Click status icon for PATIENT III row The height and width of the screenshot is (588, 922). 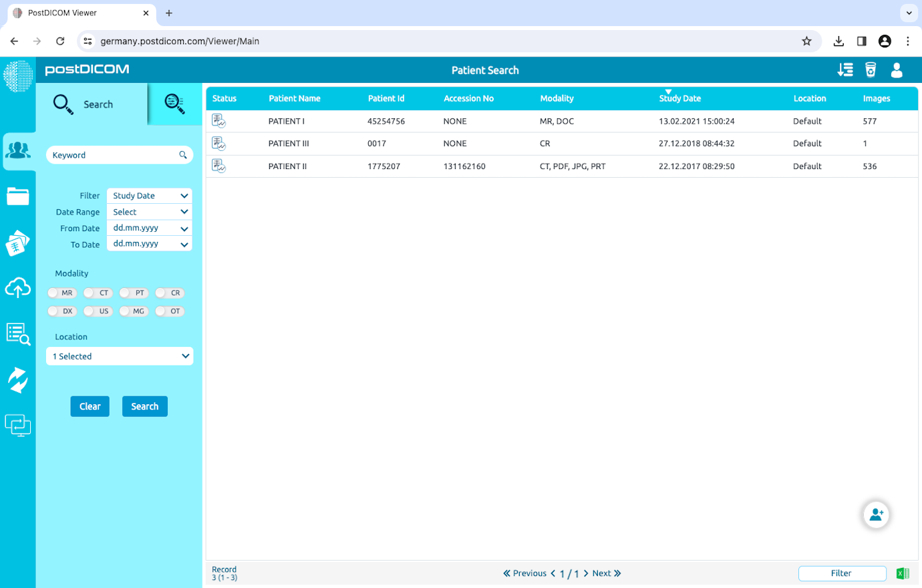(x=218, y=144)
